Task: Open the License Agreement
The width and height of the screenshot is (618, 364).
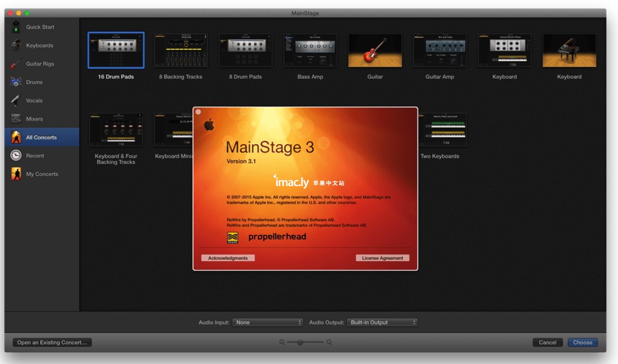Action: point(383,258)
